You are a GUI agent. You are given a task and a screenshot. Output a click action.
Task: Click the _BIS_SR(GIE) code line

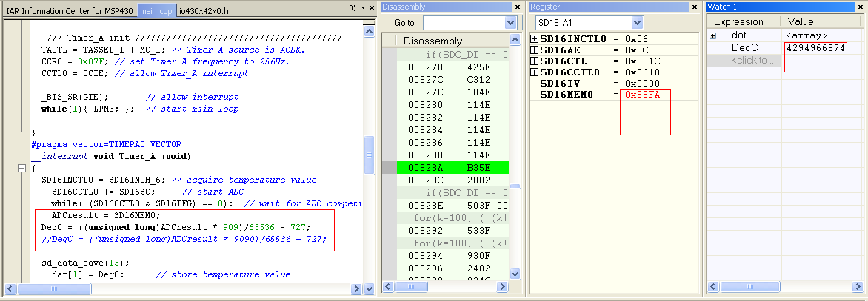[x=75, y=97]
